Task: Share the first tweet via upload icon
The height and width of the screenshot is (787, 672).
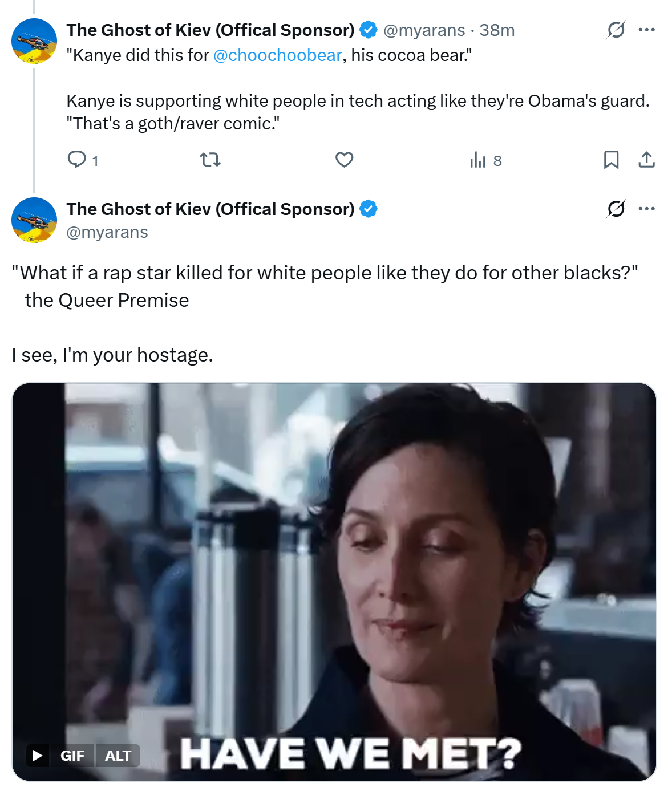Action: (x=646, y=160)
